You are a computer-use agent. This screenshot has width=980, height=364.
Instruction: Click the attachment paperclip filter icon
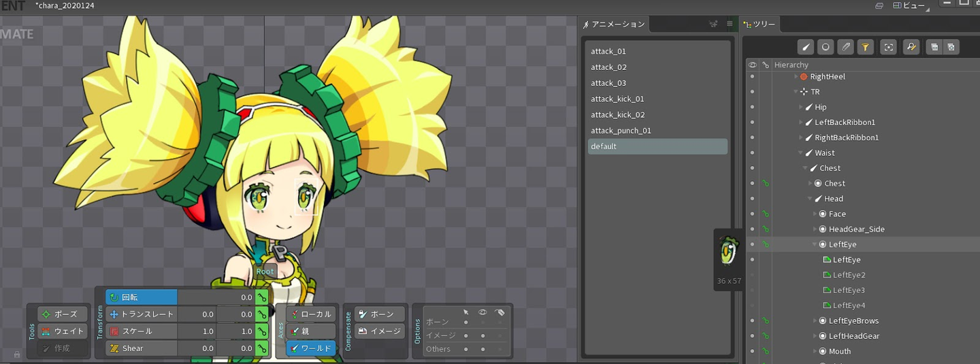click(845, 47)
